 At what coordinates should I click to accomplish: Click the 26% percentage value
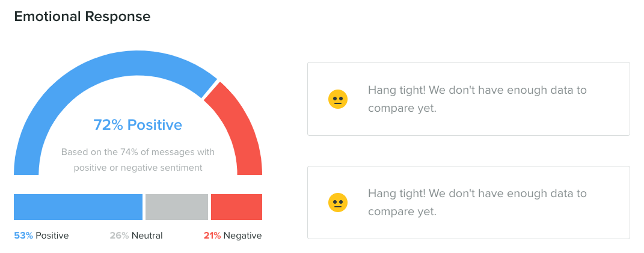point(119,236)
